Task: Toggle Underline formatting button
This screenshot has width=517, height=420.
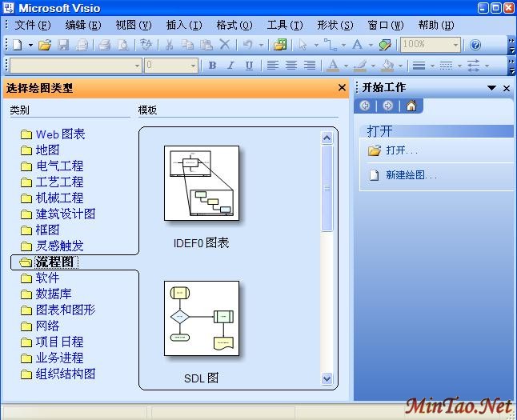Action: [249, 66]
